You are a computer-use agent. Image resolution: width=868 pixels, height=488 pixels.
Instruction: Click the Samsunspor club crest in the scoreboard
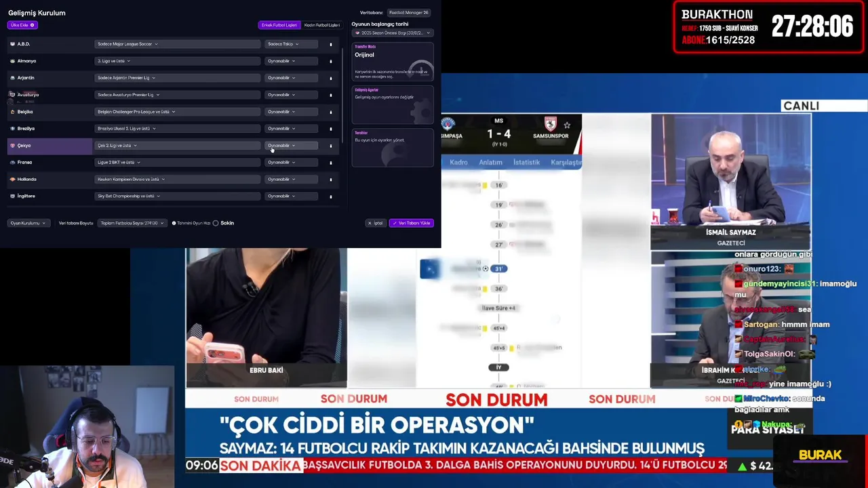[551, 124]
